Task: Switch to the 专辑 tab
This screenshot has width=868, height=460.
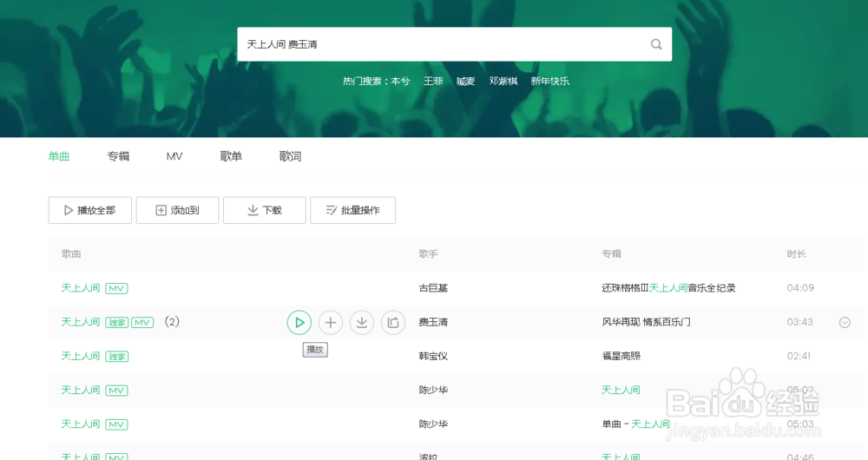Action: point(118,156)
